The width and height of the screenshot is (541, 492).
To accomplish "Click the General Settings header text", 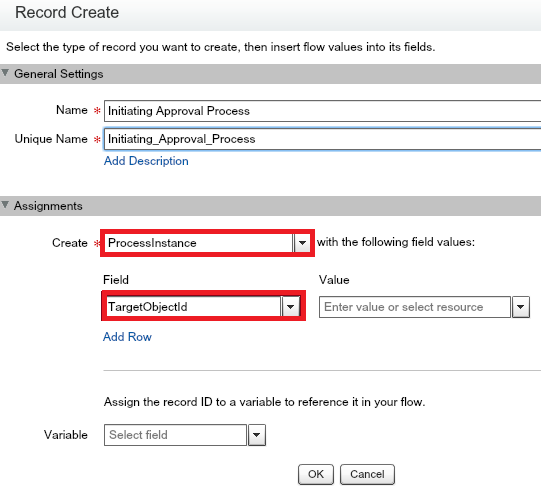I will pos(59,74).
